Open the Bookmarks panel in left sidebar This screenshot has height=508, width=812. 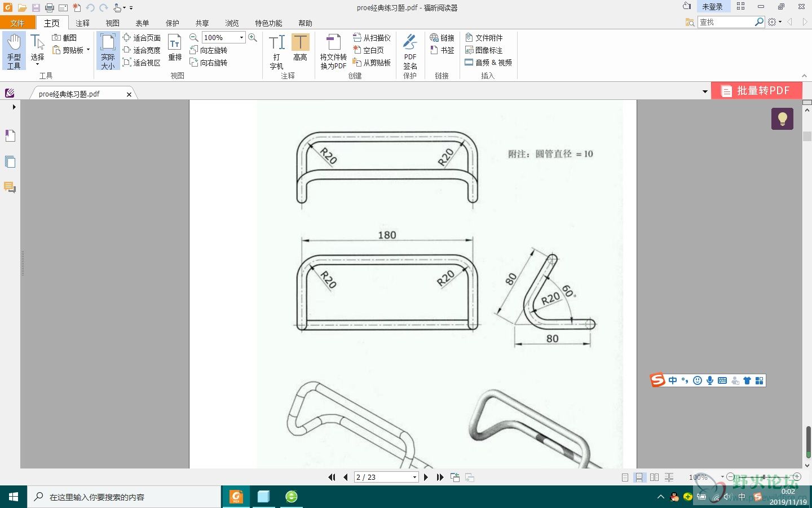pyautogui.click(x=10, y=135)
